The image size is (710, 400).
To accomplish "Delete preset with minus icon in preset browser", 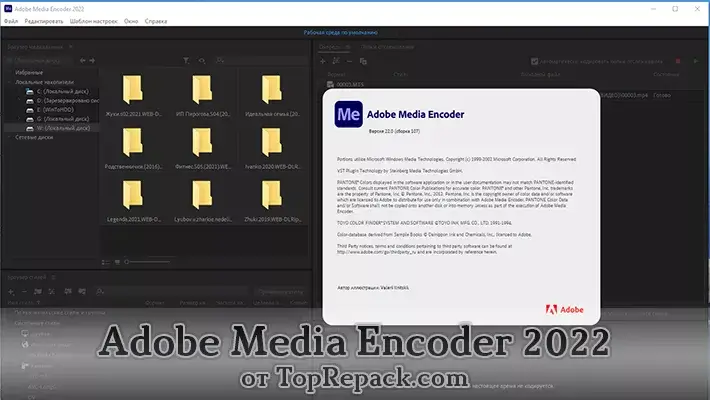I will [24, 292].
